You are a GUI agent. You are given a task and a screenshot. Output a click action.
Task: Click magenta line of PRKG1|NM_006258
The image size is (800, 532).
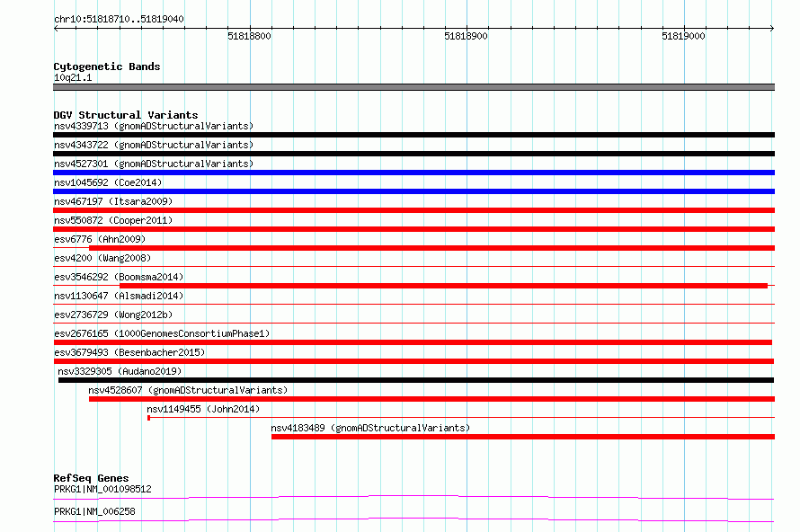[x=413, y=519]
